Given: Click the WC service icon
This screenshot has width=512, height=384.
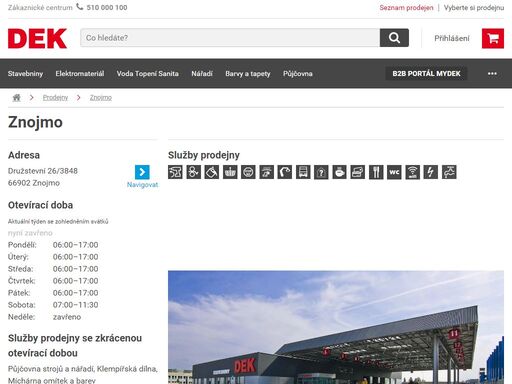Looking at the screenshot, I should point(394,172).
